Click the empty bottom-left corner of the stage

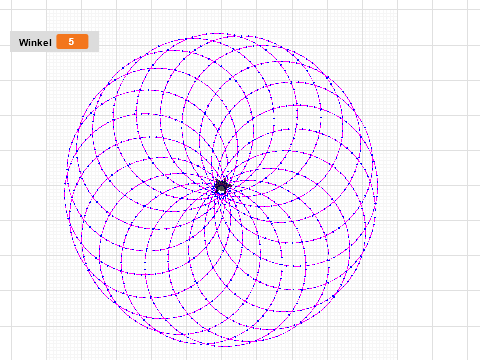coord(20,343)
